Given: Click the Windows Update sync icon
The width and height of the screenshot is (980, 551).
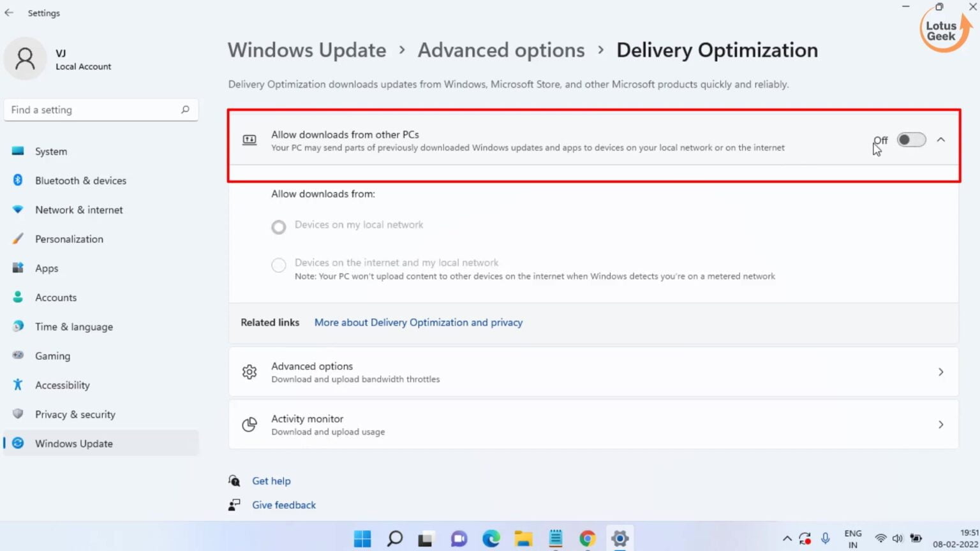Looking at the screenshot, I should 18,443.
